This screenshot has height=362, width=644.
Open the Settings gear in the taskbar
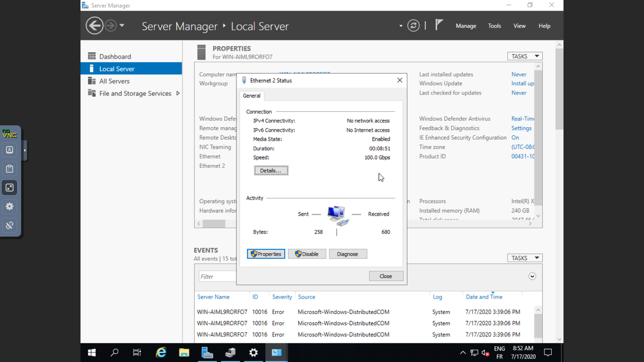254,353
